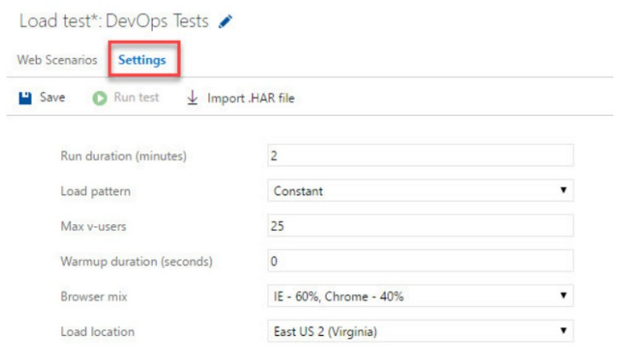
Task: Click the Browser mix dropdown arrow
Action: point(564,296)
